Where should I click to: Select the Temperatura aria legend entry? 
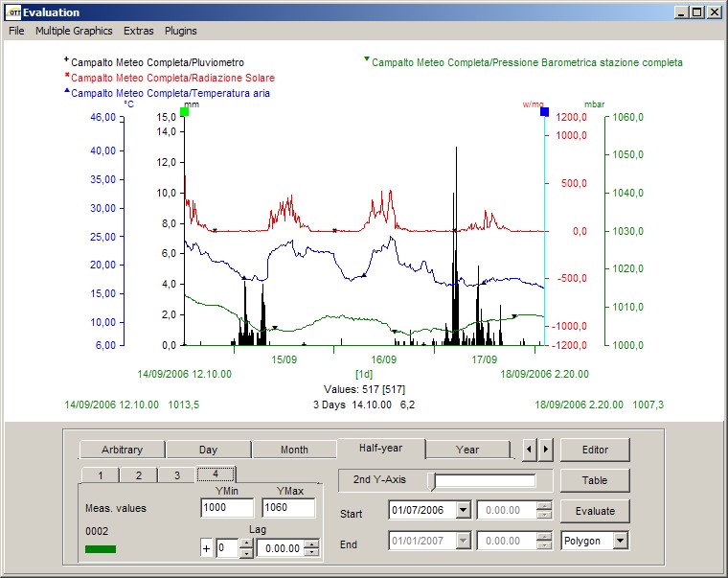pos(167,93)
